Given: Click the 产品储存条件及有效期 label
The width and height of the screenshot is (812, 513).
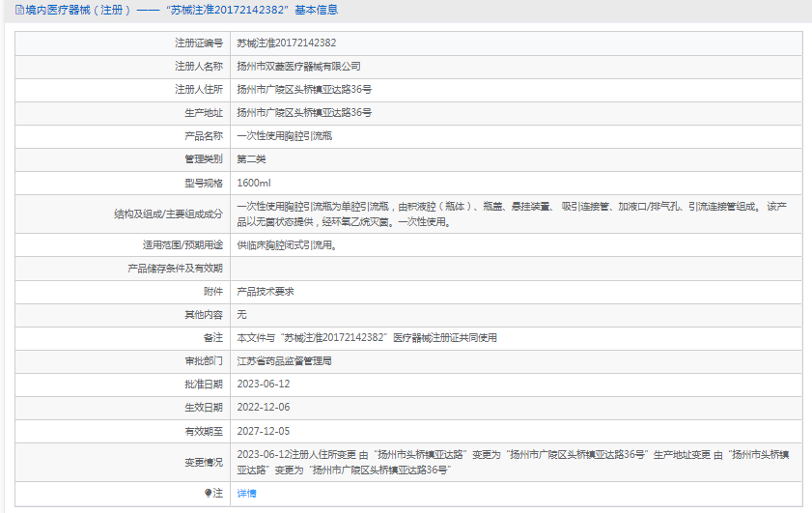Looking at the screenshot, I should click(175, 269).
